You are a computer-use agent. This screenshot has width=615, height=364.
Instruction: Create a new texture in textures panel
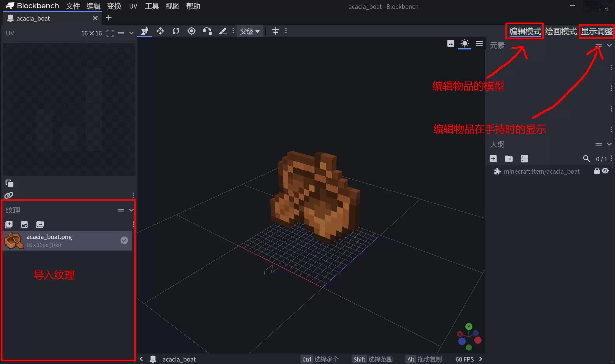point(9,224)
